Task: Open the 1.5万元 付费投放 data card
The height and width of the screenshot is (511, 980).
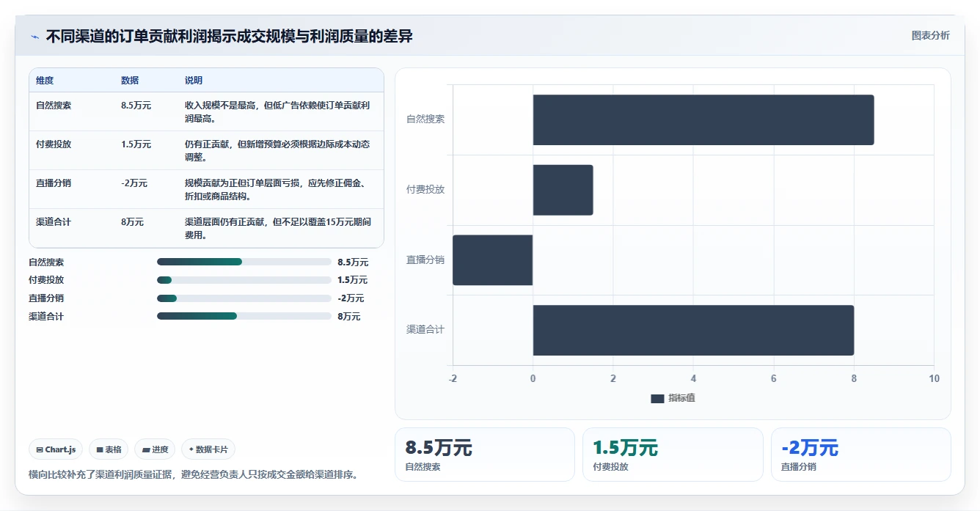Action: [673, 455]
